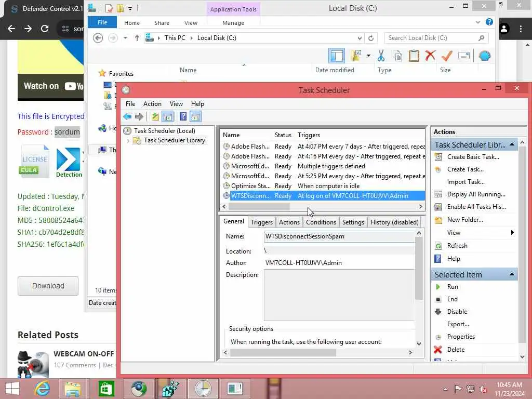The width and height of the screenshot is (532, 399).
Task: Click the Copy icon in Explorer toolbar
Action: [x=397, y=56]
